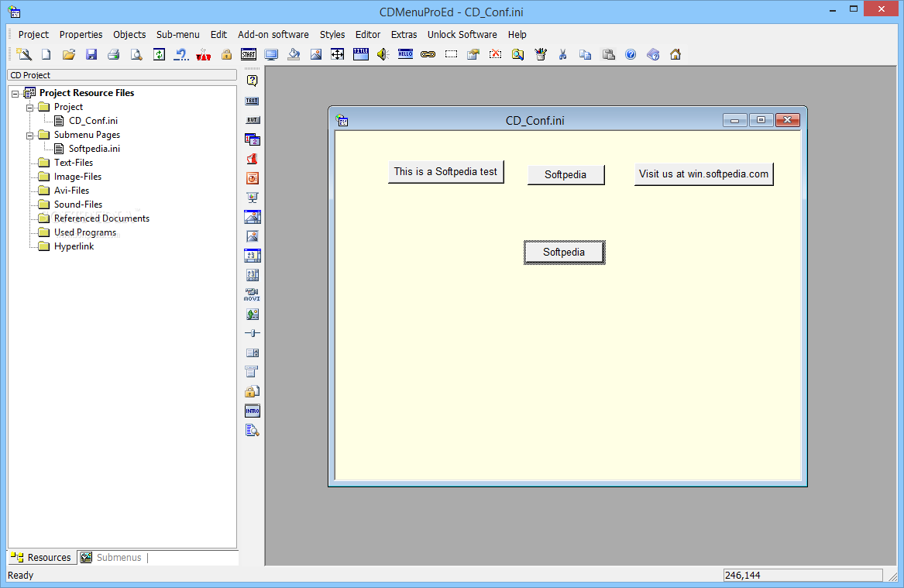Click the blue monitor icon in toolbar

(271, 54)
